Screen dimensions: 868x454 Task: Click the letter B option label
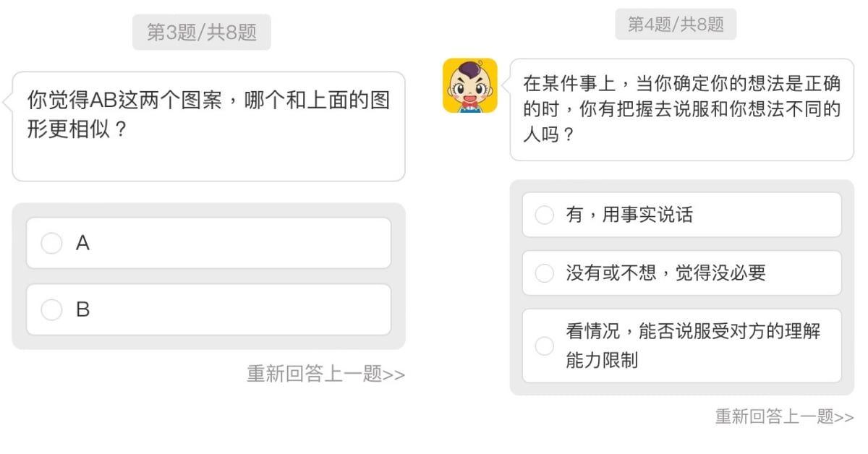(82, 310)
